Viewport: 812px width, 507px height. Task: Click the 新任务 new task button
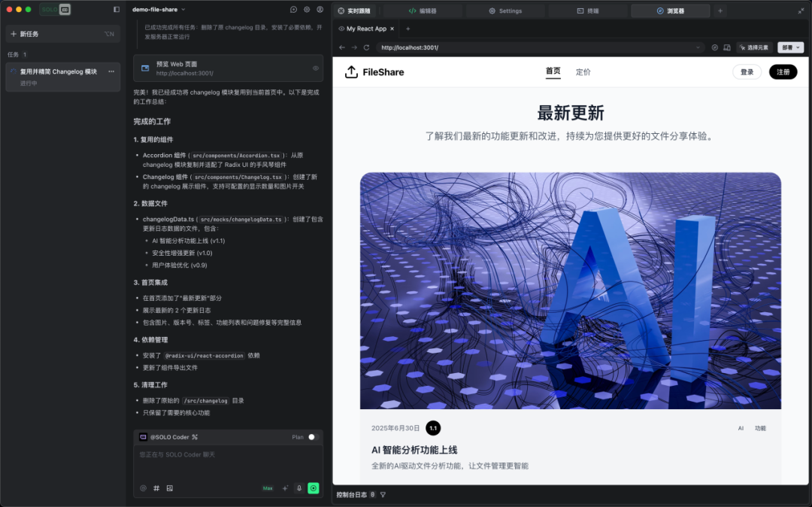tap(62, 34)
